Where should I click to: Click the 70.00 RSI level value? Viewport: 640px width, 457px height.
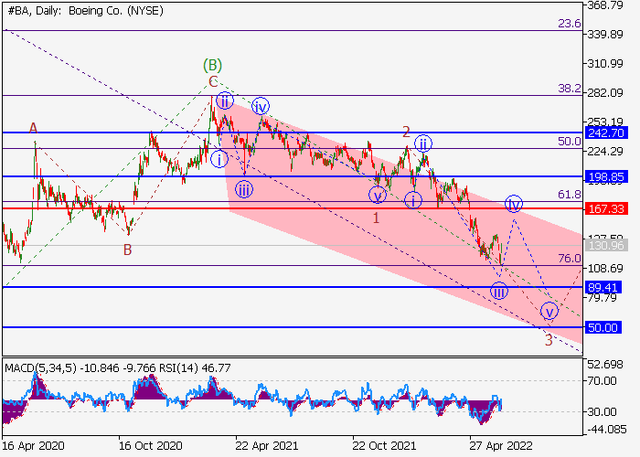point(602,381)
